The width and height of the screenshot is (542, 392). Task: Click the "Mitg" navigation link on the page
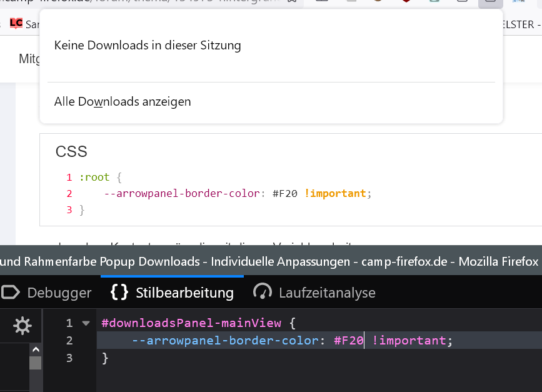[x=29, y=59]
